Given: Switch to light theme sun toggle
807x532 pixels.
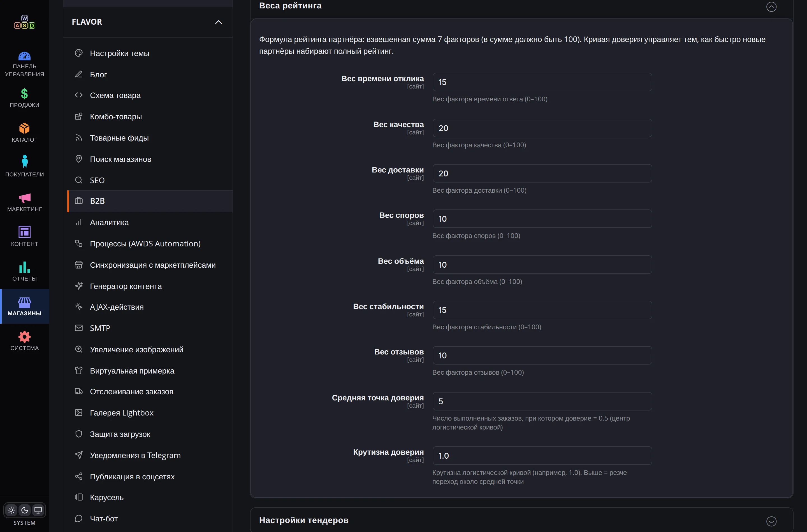Looking at the screenshot, I should point(11,510).
